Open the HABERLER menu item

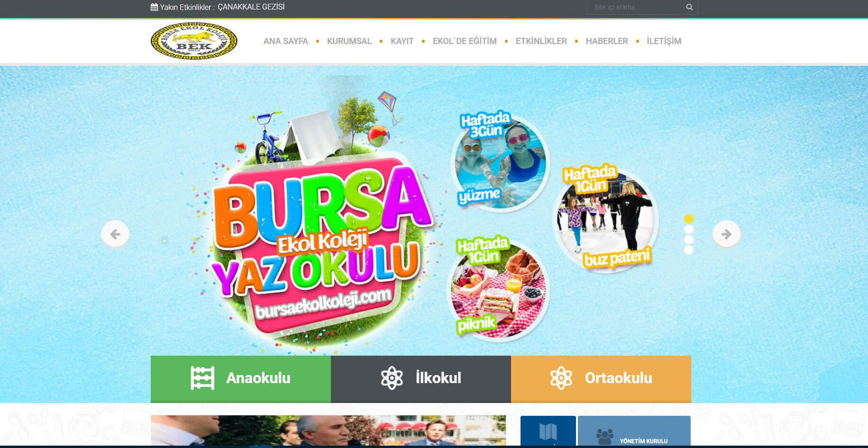point(607,41)
